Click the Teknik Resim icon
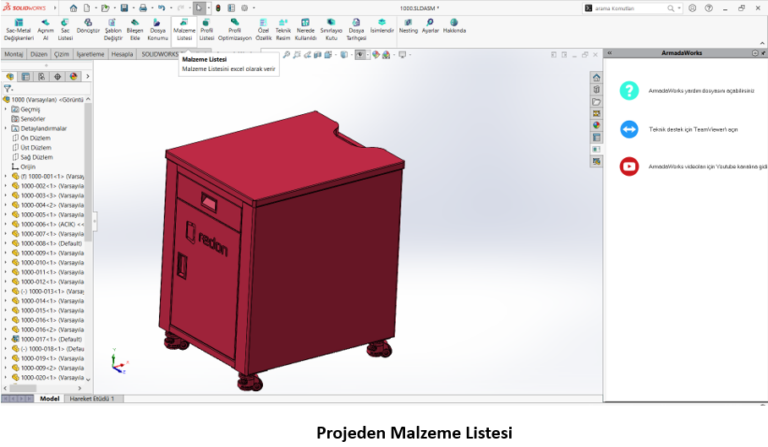The width and height of the screenshot is (768, 447). (x=283, y=26)
